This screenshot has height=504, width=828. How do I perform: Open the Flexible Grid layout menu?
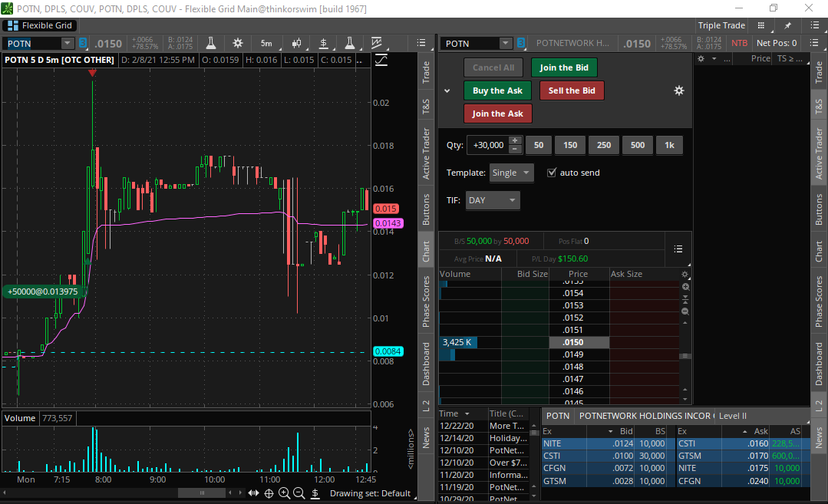[40, 25]
